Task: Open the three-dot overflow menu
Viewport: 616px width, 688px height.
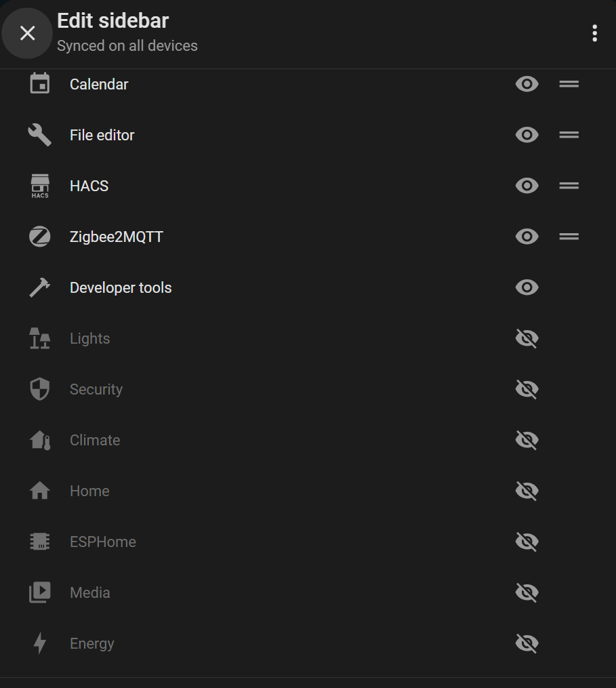Action: (594, 33)
